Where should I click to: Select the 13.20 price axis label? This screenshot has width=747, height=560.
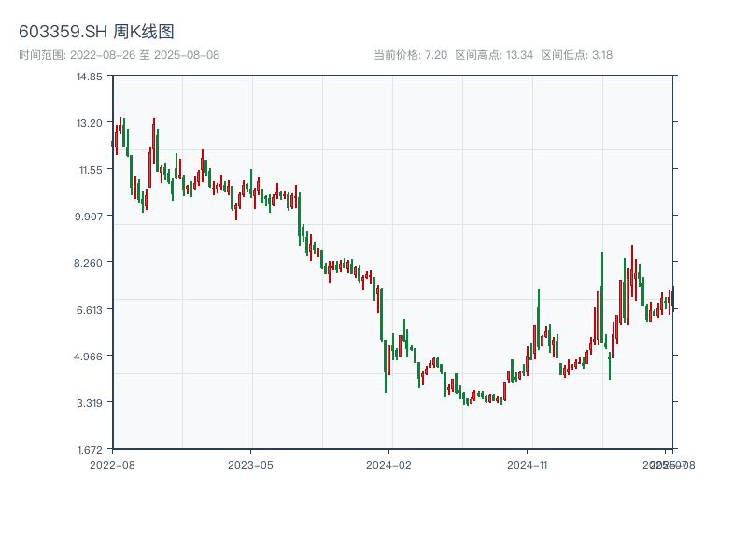tap(90, 123)
